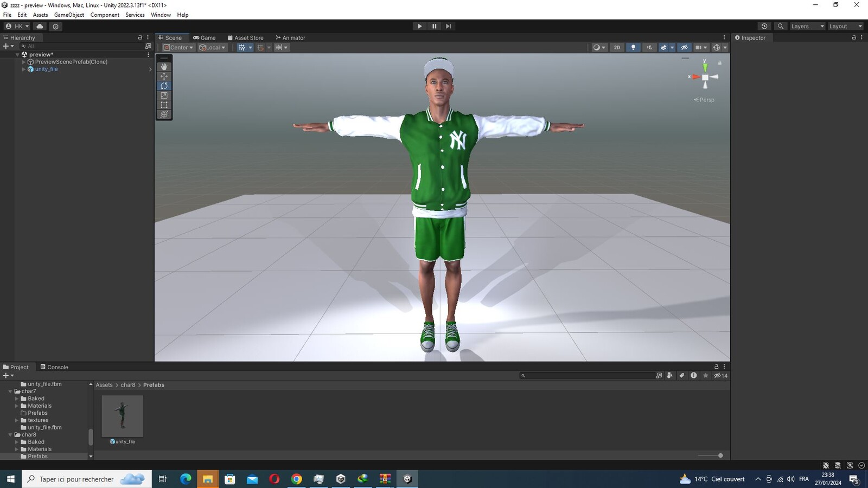Toggle Project favorites star icon
The image size is (868, 488).
point(706,375)
